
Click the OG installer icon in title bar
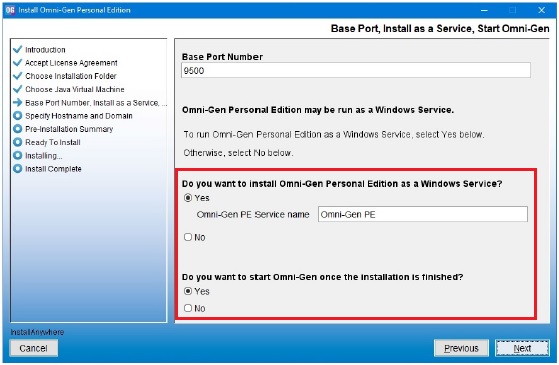10,10
